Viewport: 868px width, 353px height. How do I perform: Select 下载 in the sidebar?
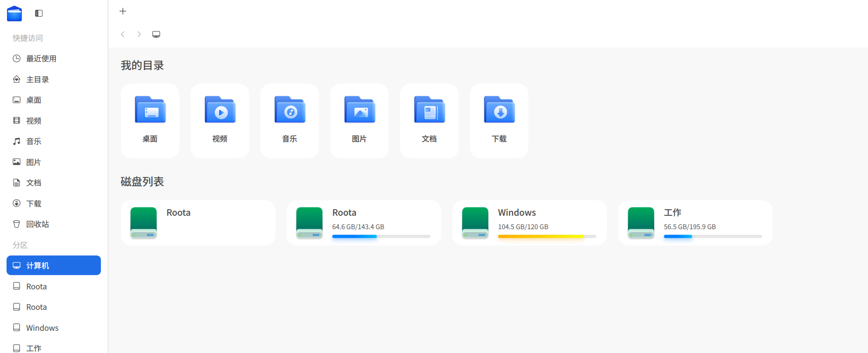click(54, 204)
